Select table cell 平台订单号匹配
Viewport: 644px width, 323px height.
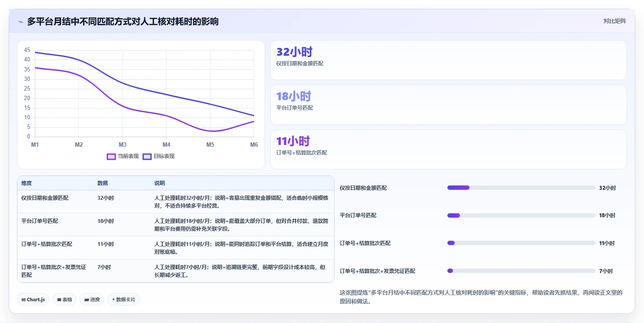point(40,221)
